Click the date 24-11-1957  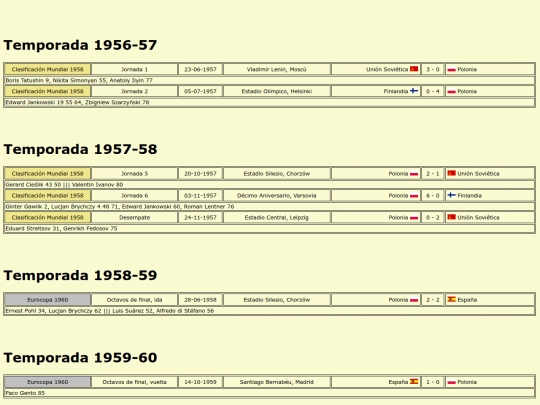[x=200, y=218]
